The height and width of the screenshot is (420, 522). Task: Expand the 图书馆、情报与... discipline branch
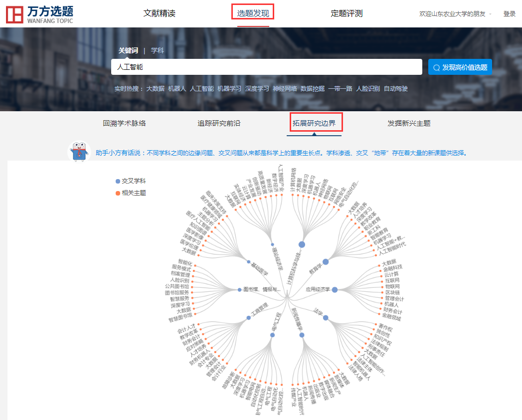click(240, 290)
